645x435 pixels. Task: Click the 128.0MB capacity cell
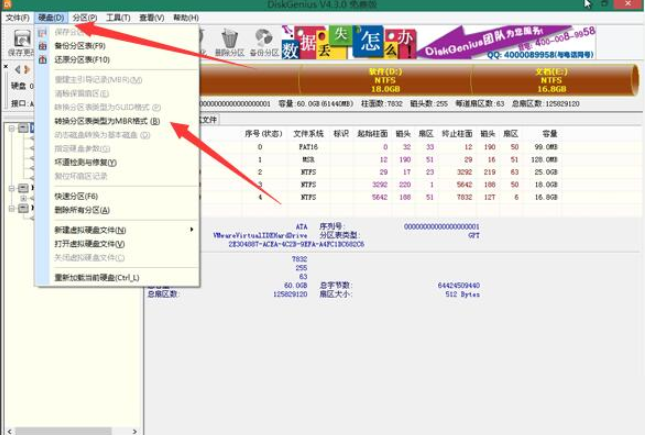(x=546, y=160)
